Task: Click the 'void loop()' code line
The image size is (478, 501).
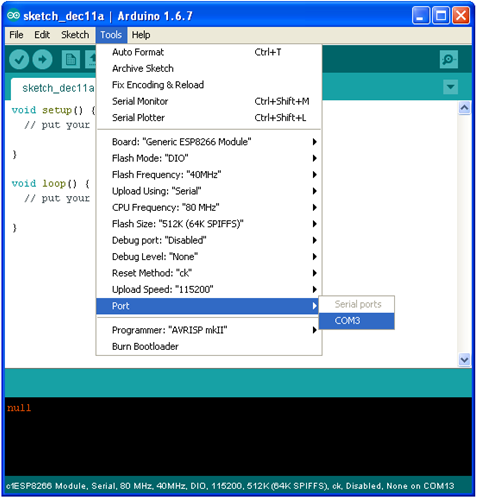Action: pyautogui.click(x=51, y=184)
